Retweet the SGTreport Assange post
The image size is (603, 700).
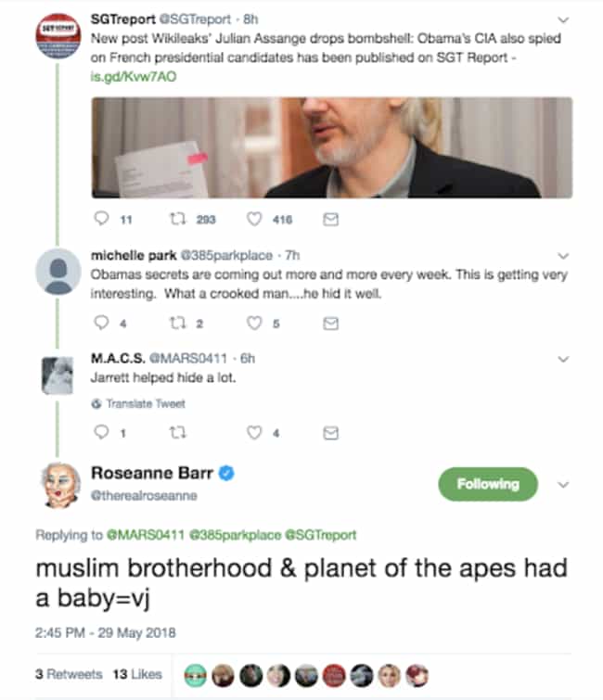click(178, 219)
